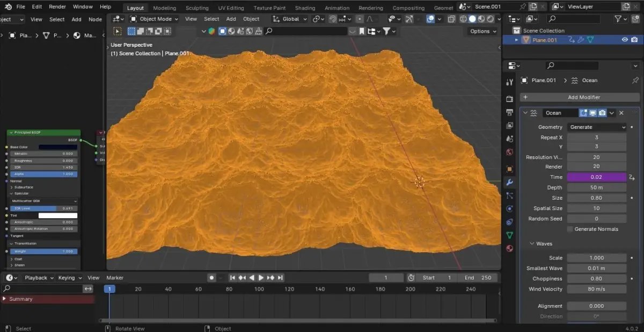Open the viewport Options dropdown

(483, 31)
